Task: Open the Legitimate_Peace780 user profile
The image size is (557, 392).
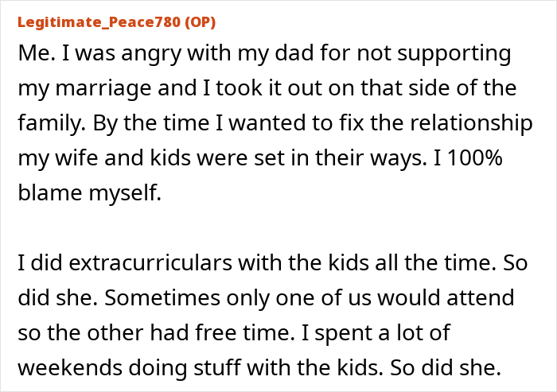Action: tap(99, 21)
